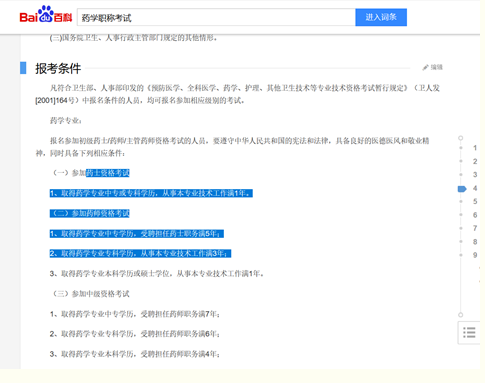Jump to catalog section 8 in side navigator
The image size is (485, 383).
coord(475,242)
